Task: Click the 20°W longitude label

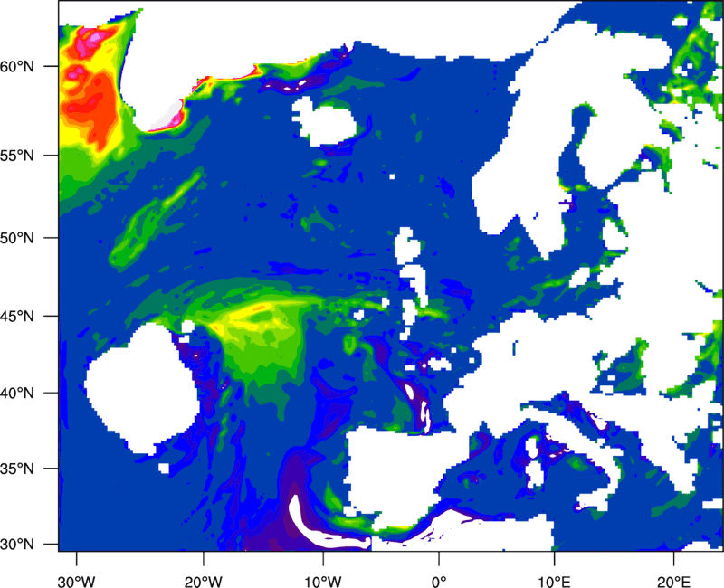Action: (204, 581)
